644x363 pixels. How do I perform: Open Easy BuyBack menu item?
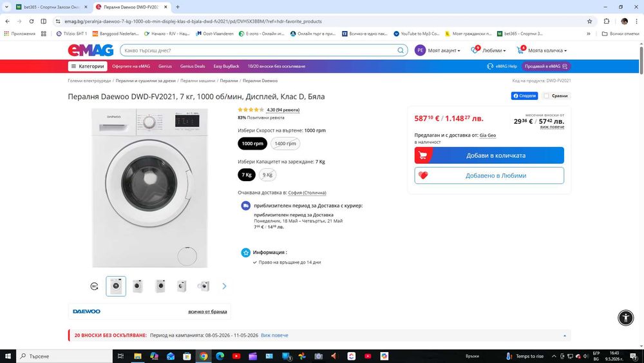226,66
